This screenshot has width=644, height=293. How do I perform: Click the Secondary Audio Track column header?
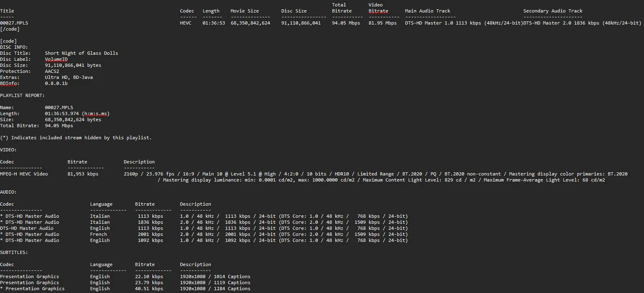(552, 11)
